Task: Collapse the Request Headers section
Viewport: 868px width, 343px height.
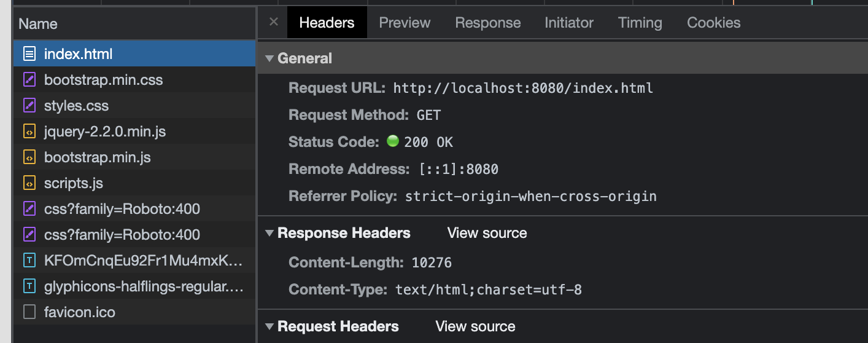Action: 269,326
